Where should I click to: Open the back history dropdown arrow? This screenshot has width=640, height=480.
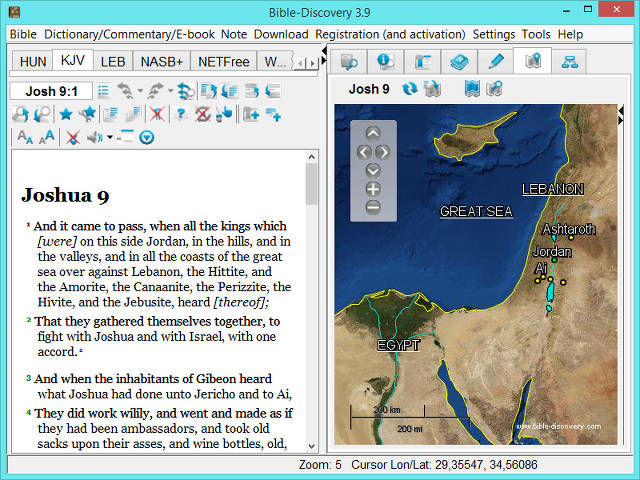[x=140, y=91]
